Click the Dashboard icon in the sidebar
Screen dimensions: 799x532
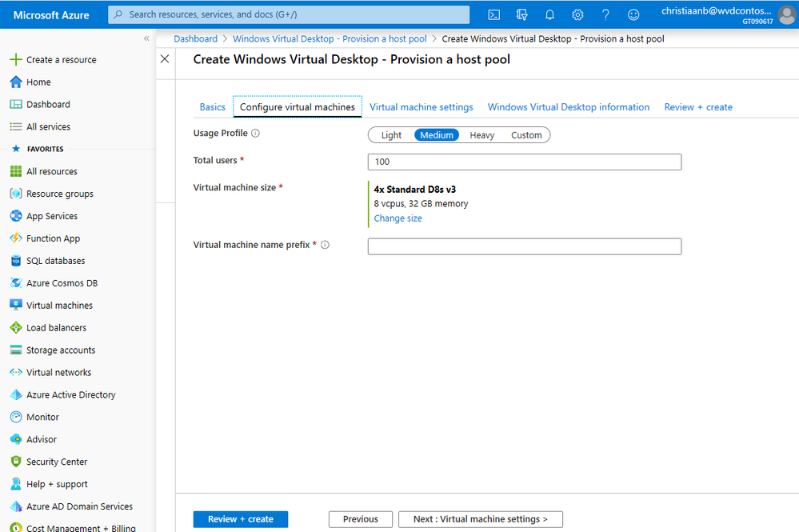[16, 105]
